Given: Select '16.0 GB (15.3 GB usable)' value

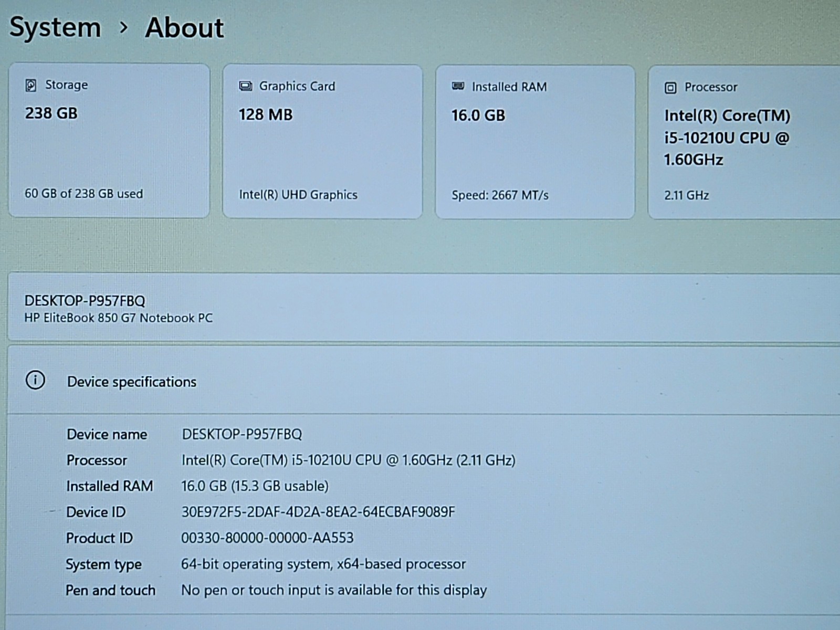Looking at the screenshot, I should (x=255, y=486).
